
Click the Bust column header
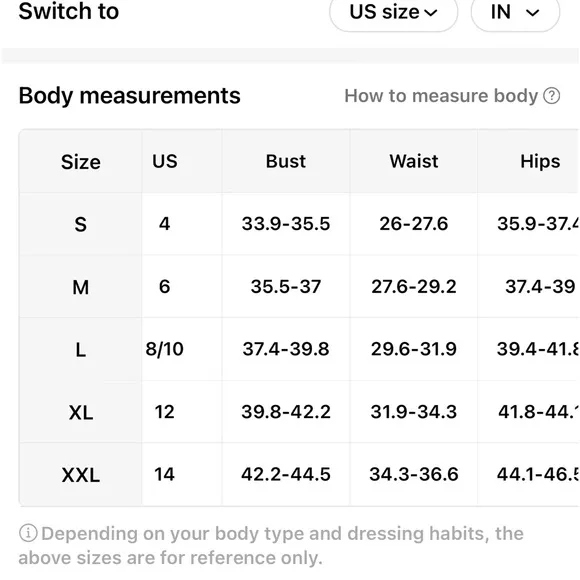tap(286, 161)
